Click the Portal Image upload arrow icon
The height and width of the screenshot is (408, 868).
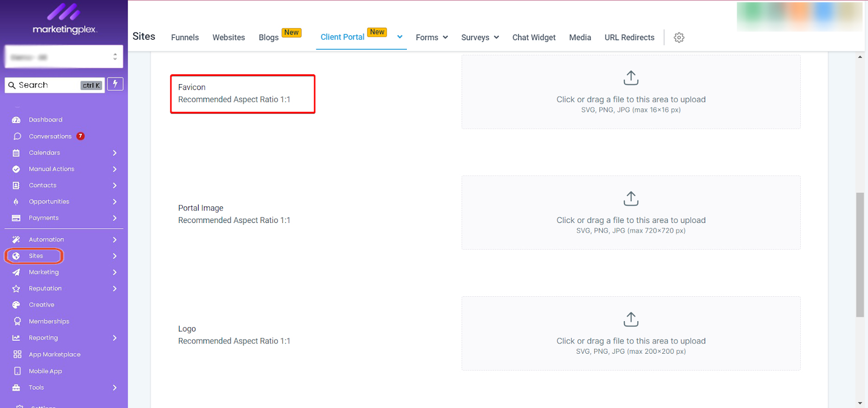click(631, 199)
